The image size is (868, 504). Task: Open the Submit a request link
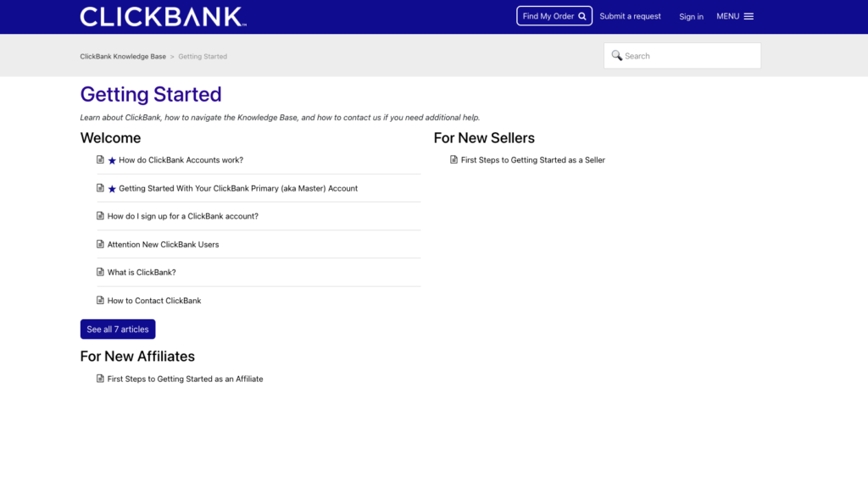pyautogui.click(x=630, y=16)
